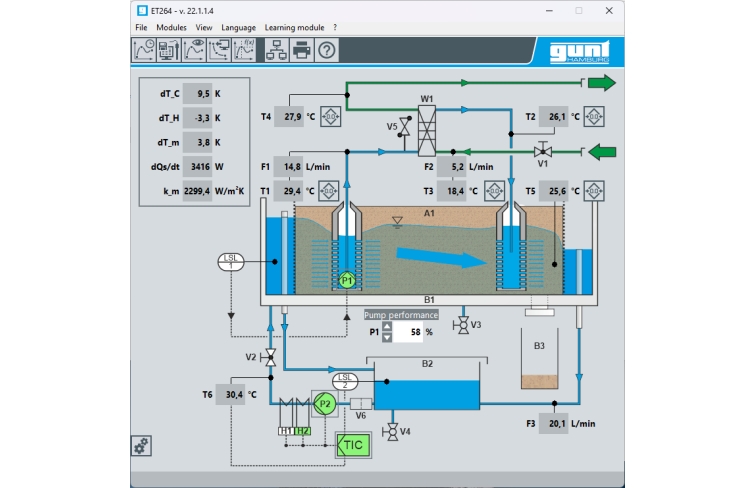Click the green TIC controller button
Viewport: 755px width, 488px height.
coord(353,444)
